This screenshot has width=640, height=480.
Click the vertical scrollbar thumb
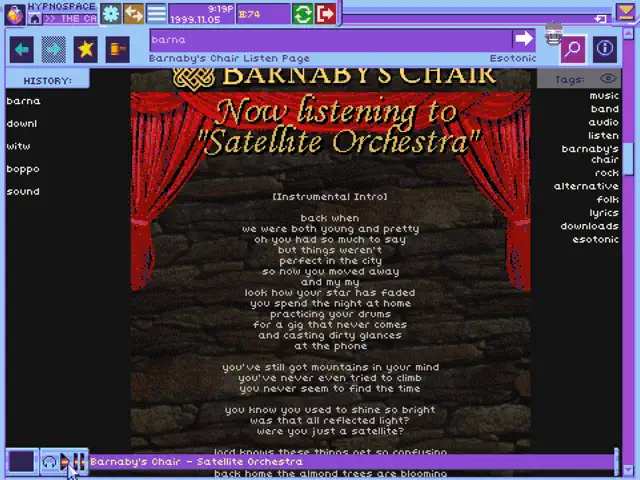(629, 159)
